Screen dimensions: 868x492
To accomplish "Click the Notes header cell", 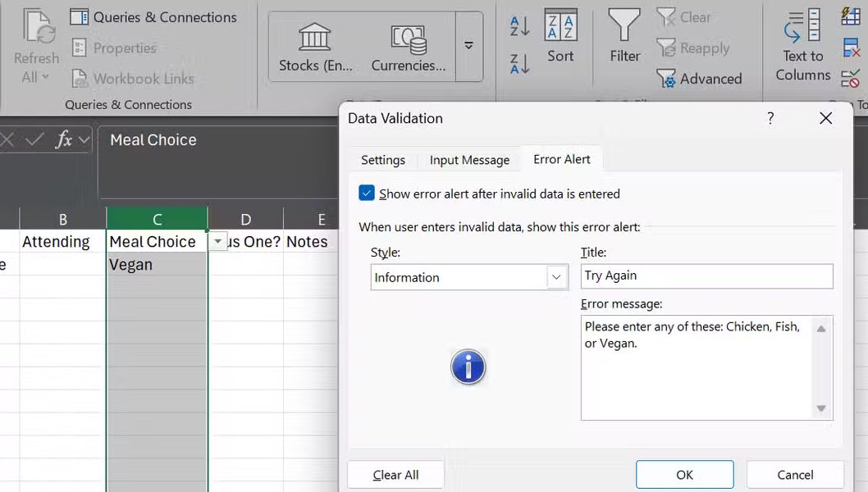I will 311,242.
